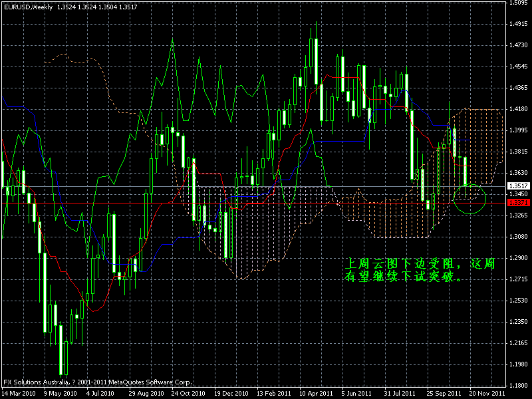Click the 4 Jul 2010 date label

[x=100, y=394]
